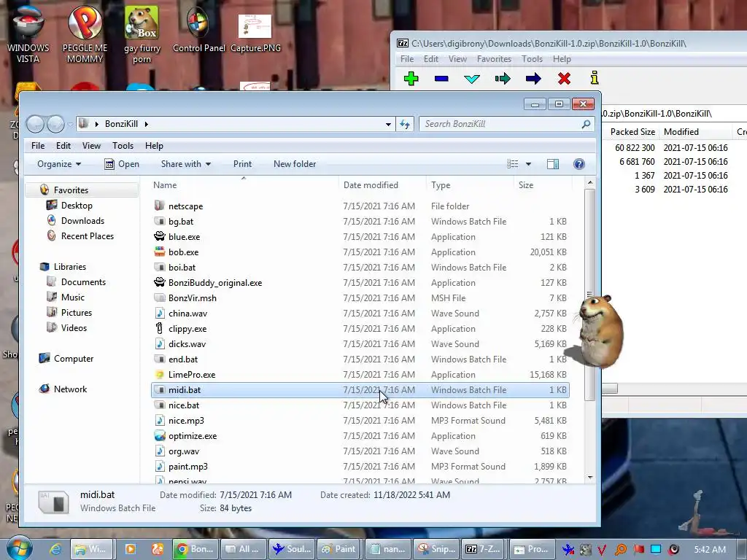Select the clippy.exe paperclip icon
The image size is (747, 560).
(x=160, y=329)
